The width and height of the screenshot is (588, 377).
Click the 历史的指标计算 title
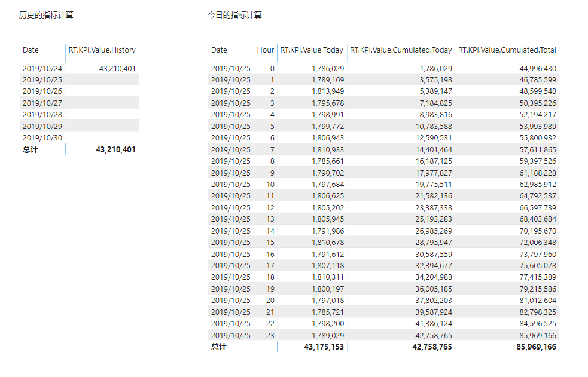click(46, 15)
